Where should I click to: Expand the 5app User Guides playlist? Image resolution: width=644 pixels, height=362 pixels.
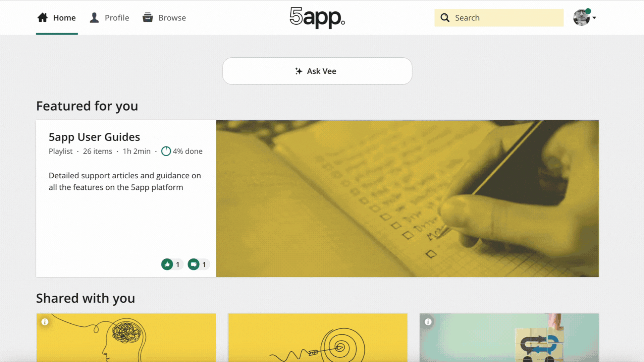[x=94, y=136]
